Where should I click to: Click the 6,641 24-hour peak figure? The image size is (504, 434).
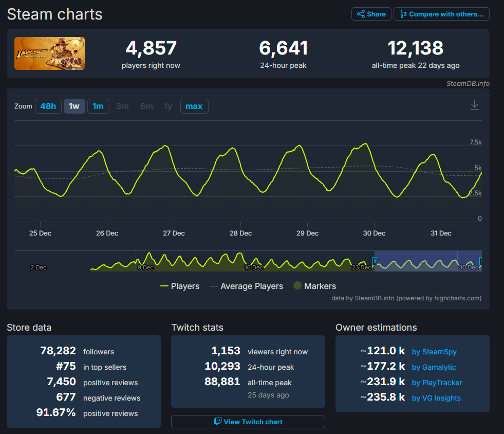(x=283, y=48)
